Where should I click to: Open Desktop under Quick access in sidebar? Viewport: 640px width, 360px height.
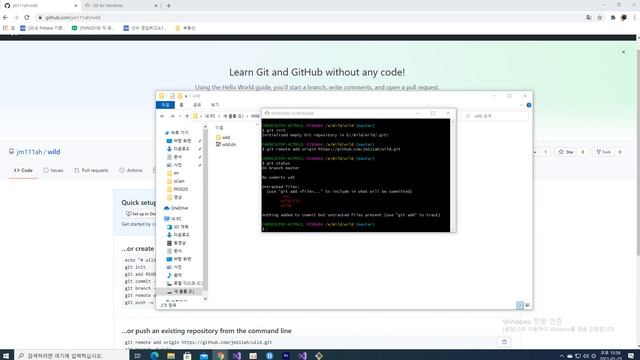click(179, 141)
